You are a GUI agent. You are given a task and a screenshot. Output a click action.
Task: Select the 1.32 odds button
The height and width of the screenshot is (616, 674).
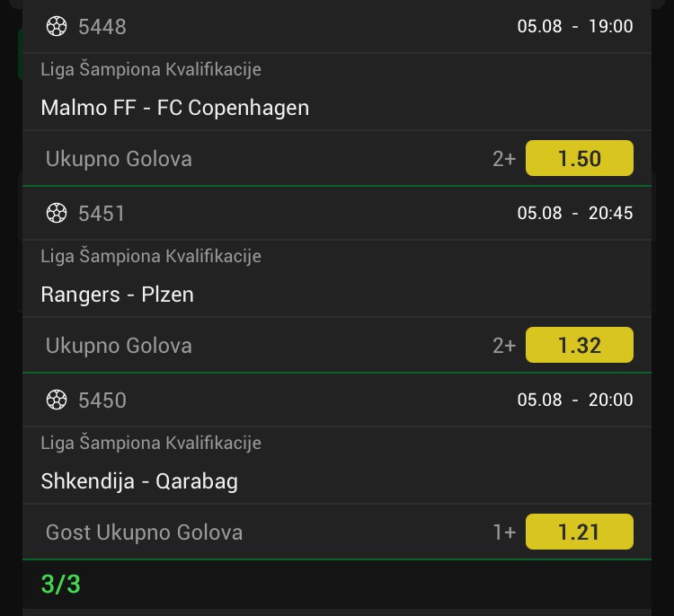pos(579,345)
